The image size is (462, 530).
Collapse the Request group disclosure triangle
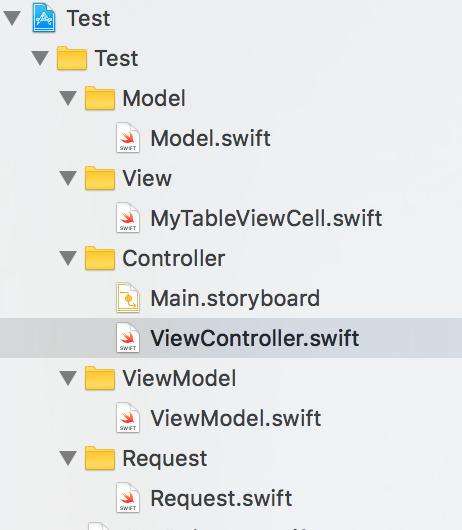(68, 458)
